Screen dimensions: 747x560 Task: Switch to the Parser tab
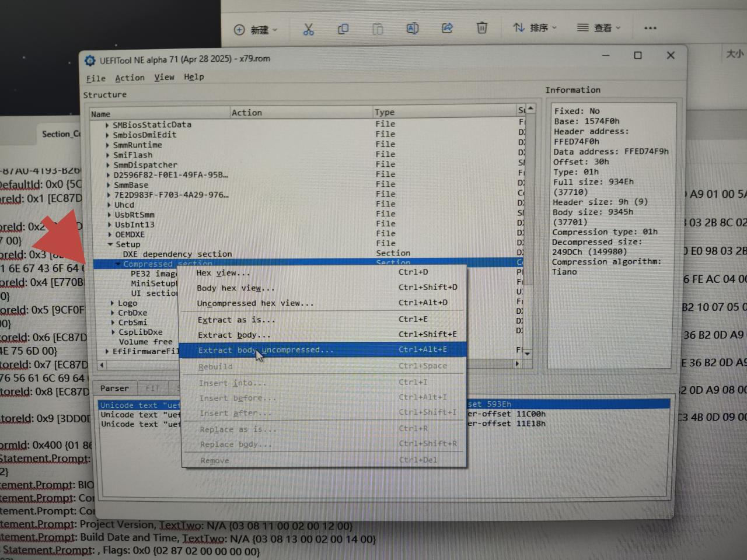coord(114,388)
